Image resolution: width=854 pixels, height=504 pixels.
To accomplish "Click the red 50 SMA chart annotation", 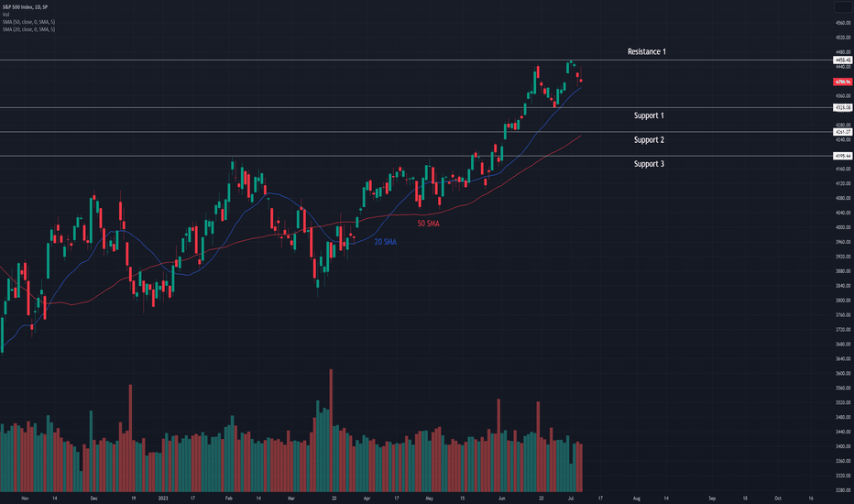I will [x=428, y=224].
